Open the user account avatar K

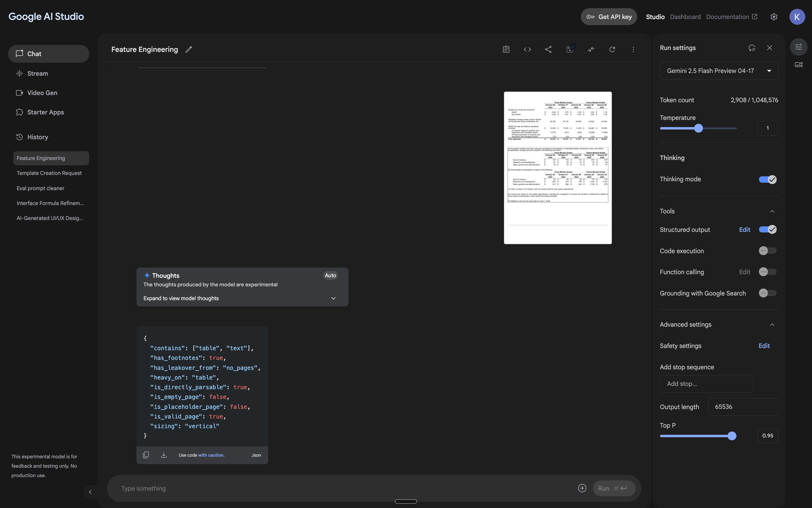click(797, 17)
